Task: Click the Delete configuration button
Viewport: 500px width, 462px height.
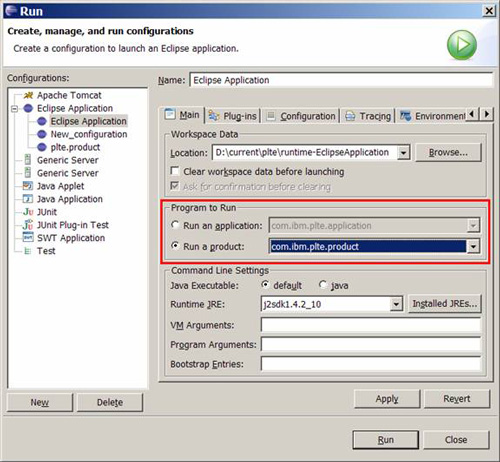Action: (110, 402)
